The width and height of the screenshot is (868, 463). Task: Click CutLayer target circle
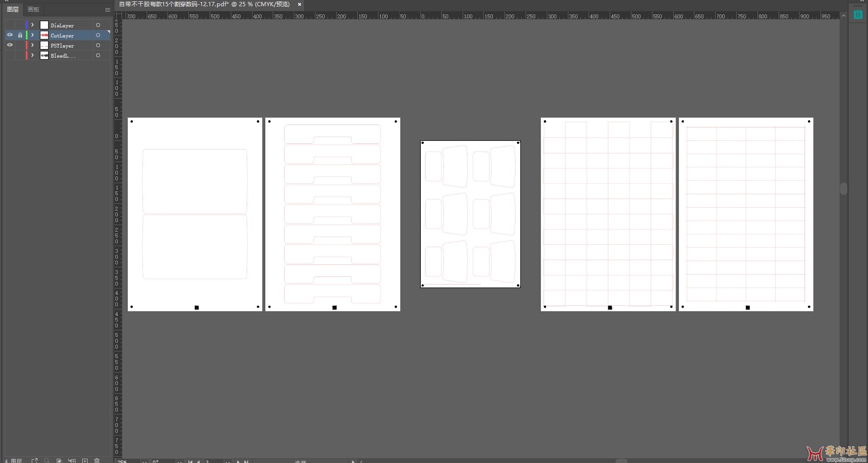point(98,35)
